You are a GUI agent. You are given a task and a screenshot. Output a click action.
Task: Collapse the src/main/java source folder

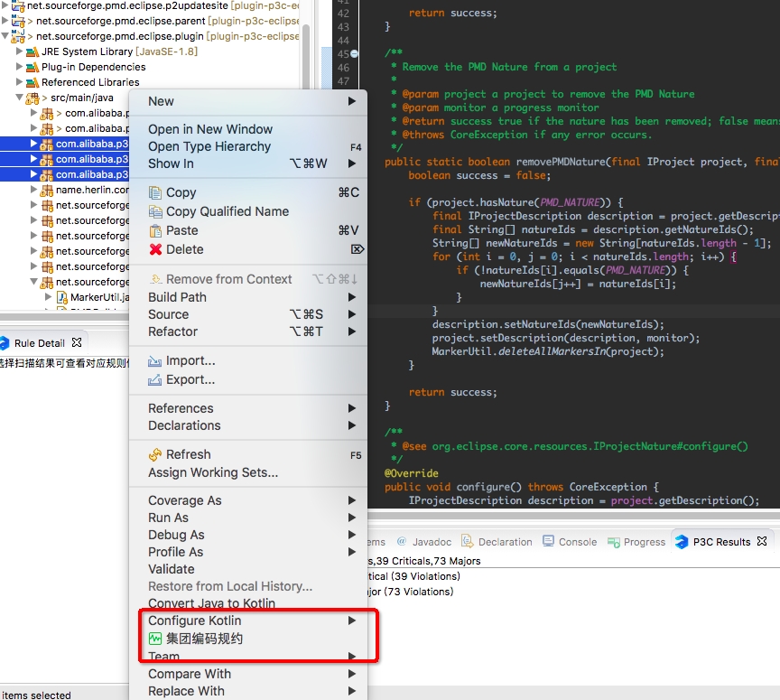point(20,98)
